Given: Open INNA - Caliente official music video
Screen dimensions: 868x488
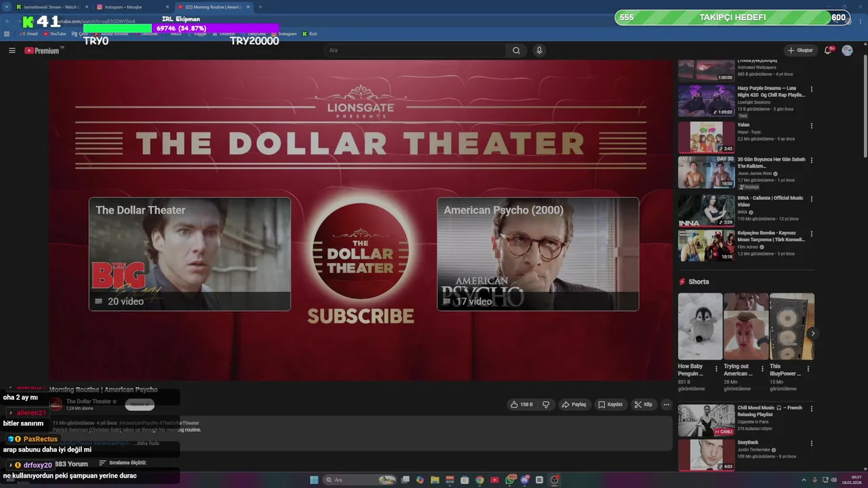Looking at the screenshot, I should click(706, 210).
